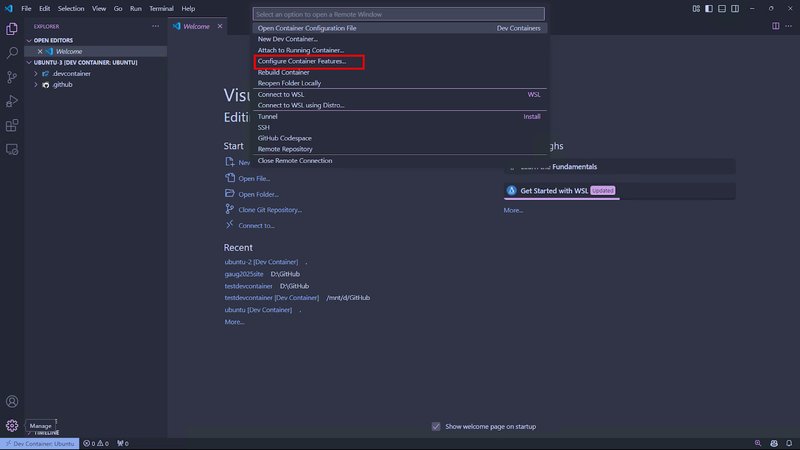Choose Tunnel option in remote menu
800x450 pixels.
pos(399,116)
